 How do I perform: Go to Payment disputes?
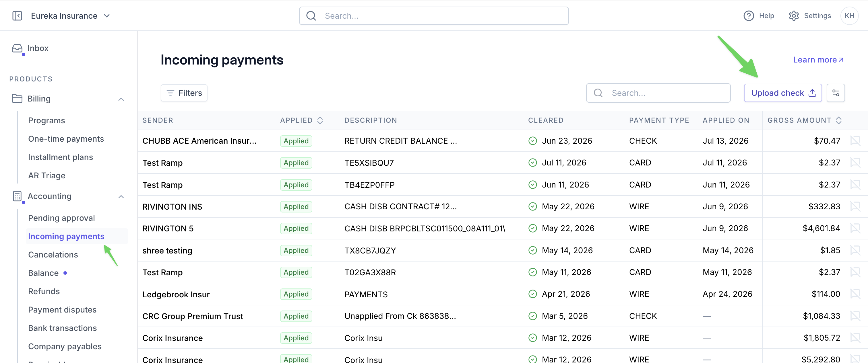(x=62, y=310)
